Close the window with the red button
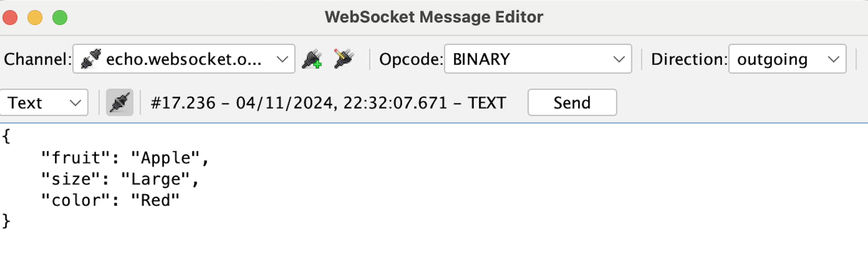 point(10,18)
